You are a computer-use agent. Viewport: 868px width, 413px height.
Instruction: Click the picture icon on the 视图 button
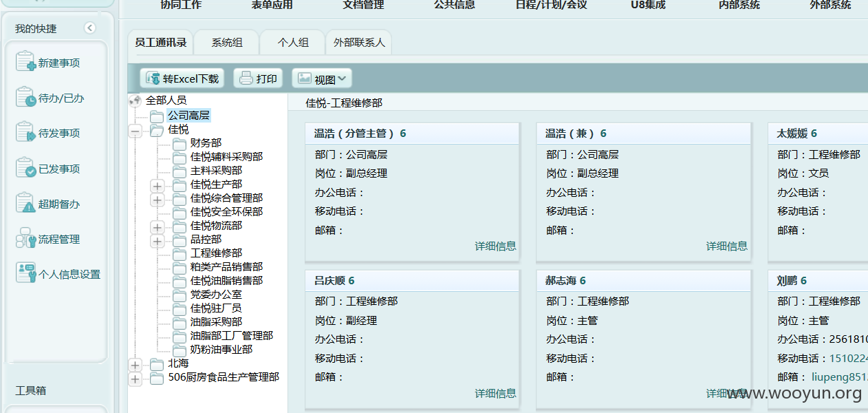305,78
